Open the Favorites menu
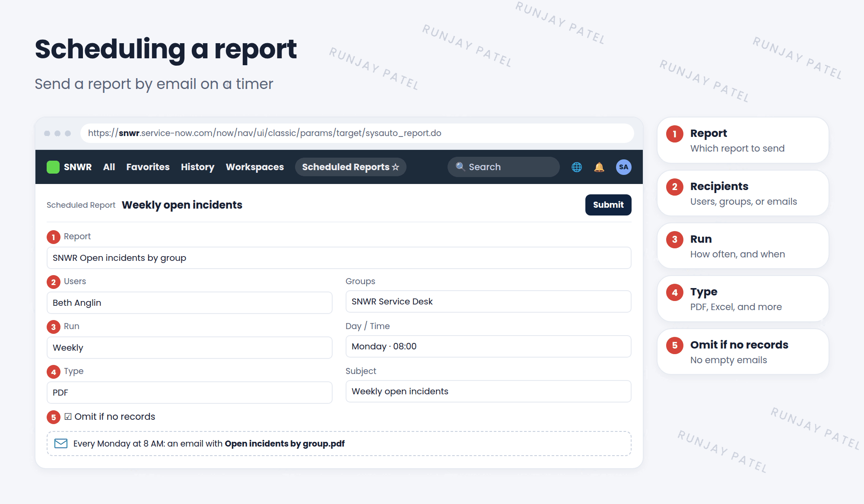 click(x=148, y=167)
